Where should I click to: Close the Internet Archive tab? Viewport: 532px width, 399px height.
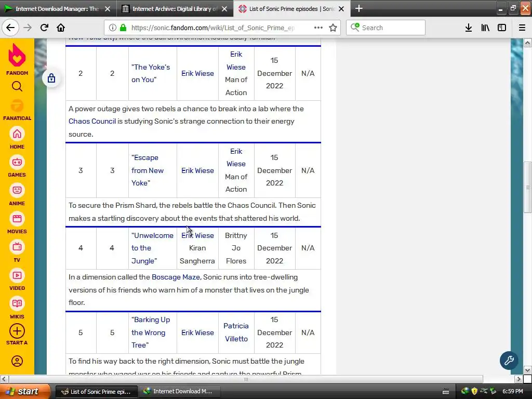pos(224,9)
